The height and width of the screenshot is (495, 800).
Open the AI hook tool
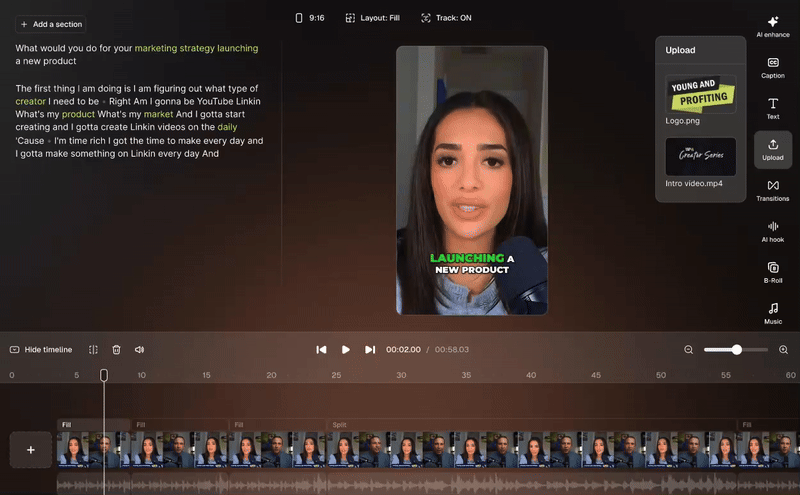(x=772, y=232)
